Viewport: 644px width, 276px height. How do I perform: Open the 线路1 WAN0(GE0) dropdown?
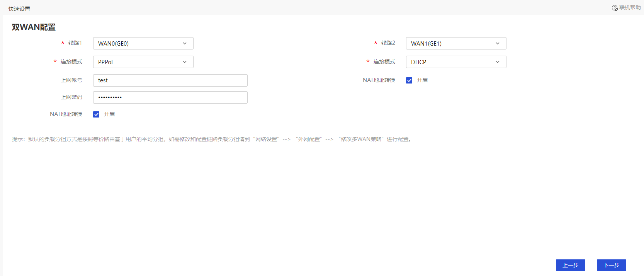tap(143, 43)
